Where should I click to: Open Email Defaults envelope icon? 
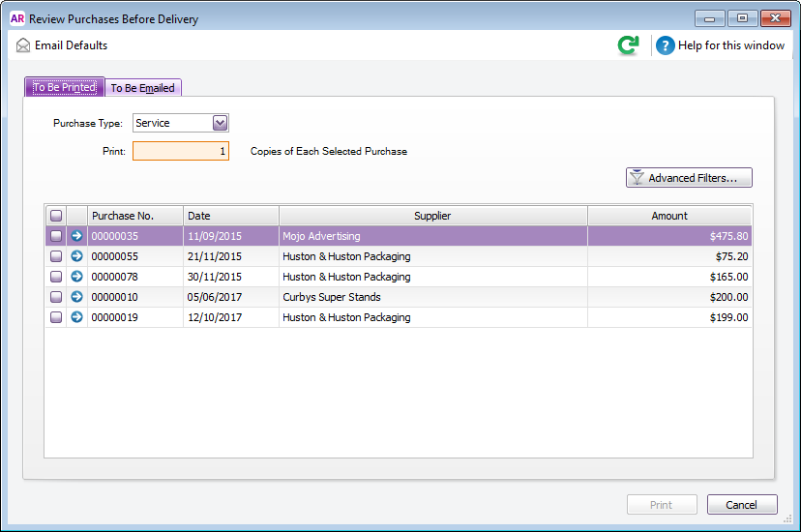point(23,45)
